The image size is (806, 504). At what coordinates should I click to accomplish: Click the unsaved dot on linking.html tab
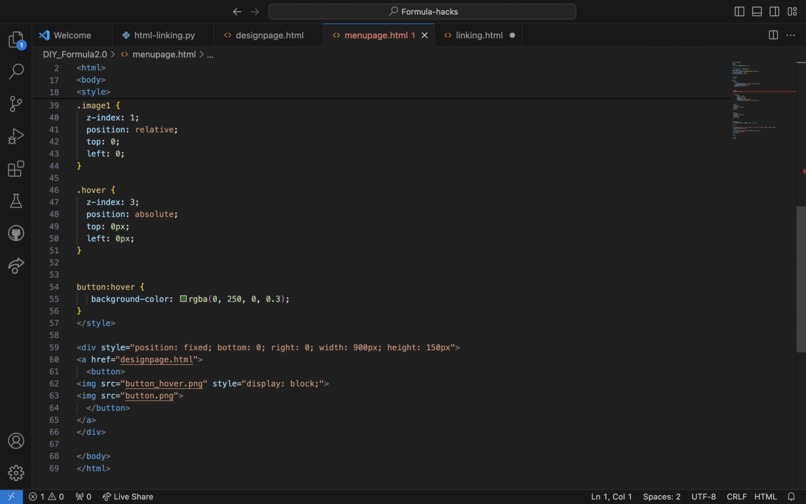pos(512,35)
